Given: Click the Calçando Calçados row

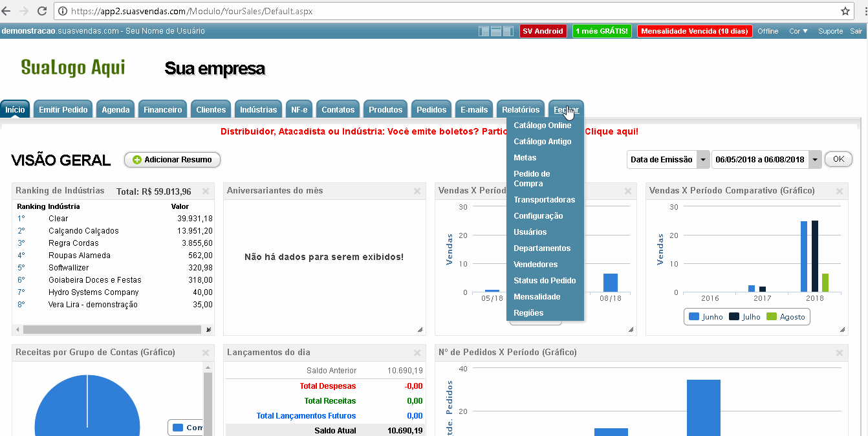Looking at the screenshot, I should [x=114, y=231].
